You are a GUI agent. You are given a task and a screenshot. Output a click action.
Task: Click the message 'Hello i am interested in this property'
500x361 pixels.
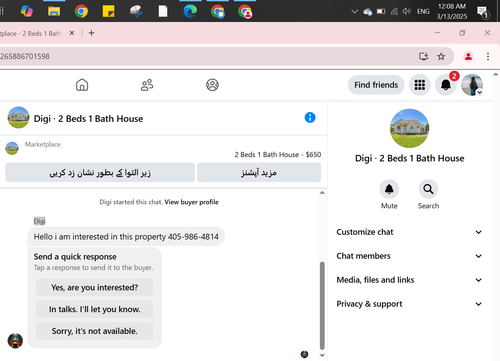126,237
